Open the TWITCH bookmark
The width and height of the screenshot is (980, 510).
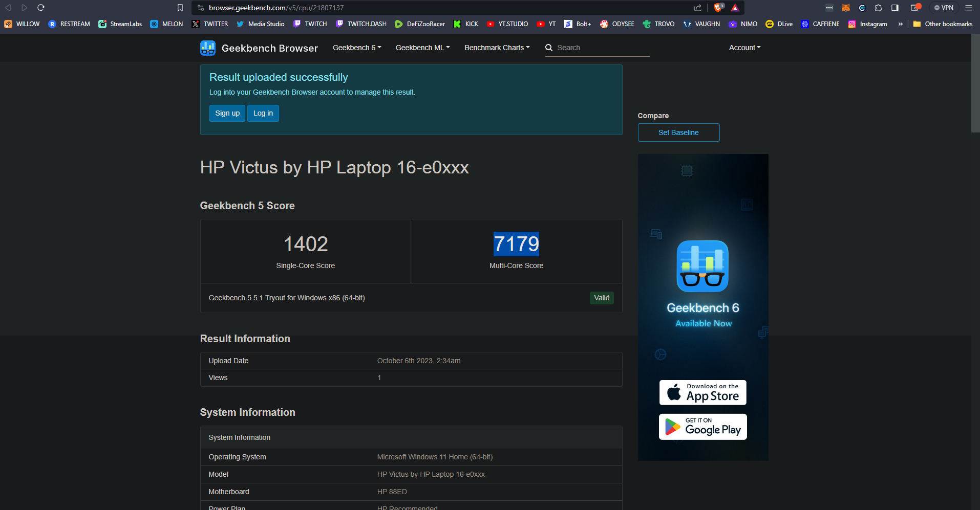click(310, 24)
